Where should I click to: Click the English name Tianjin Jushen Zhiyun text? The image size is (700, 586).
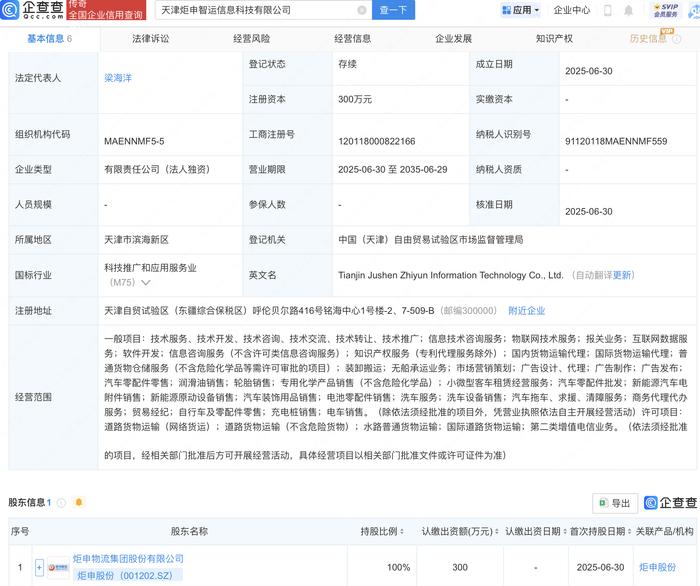coord(450,275)
